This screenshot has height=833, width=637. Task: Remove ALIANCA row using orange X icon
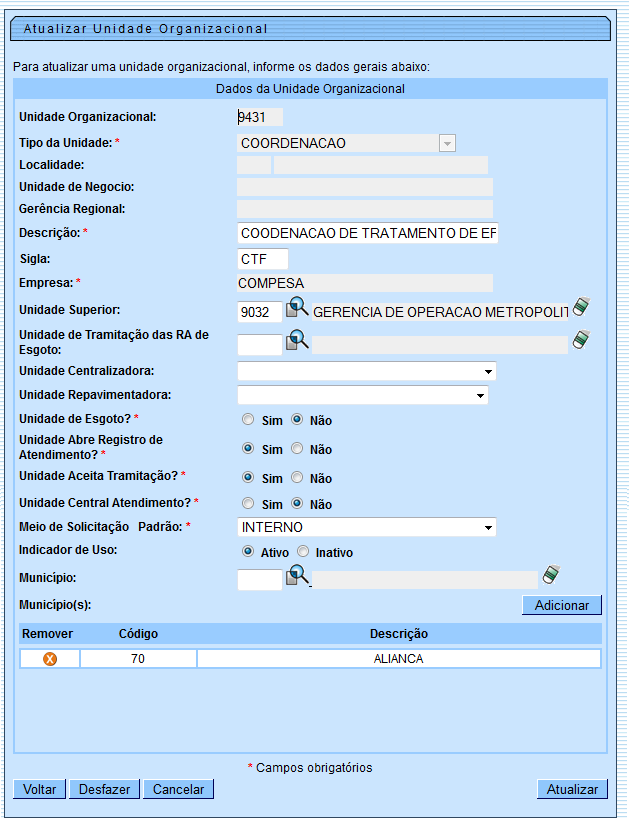pyautogui.click(x=49, y=659)
